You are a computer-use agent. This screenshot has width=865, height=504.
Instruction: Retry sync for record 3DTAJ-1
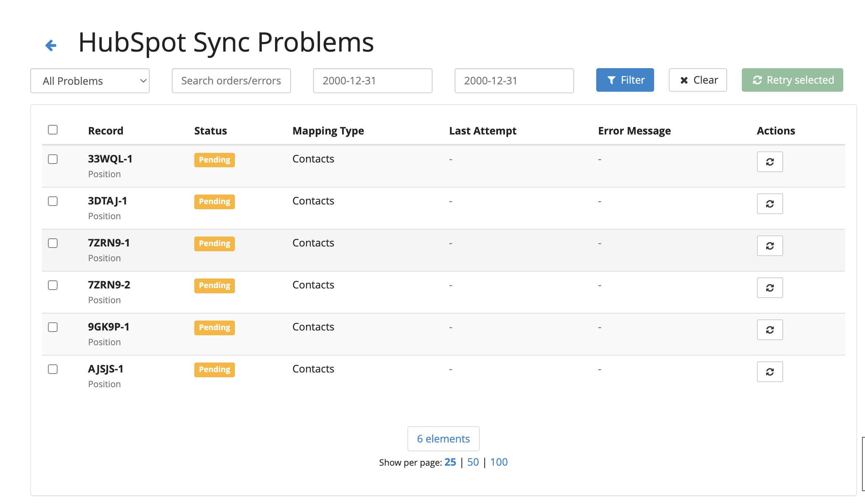click(x=770, y=204)
